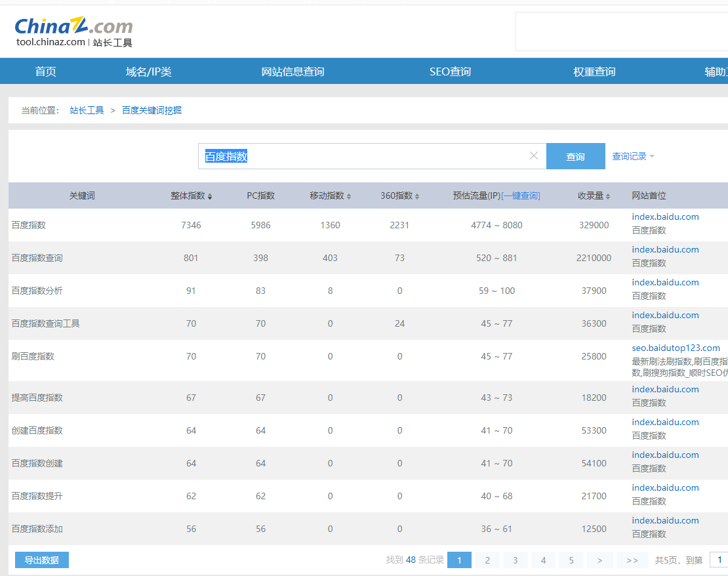
Task: Sort by 整体指数 column arrows
Action: [x=210, y=197]
